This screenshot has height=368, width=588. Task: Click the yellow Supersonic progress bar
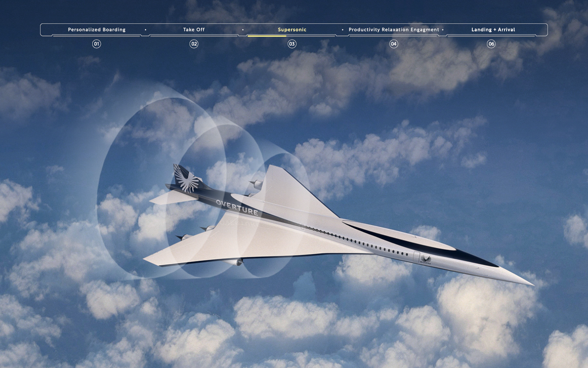coord(266,36)
